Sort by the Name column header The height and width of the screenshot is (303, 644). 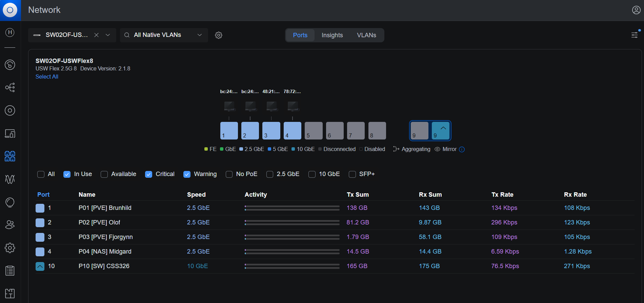tap(87, 195)
